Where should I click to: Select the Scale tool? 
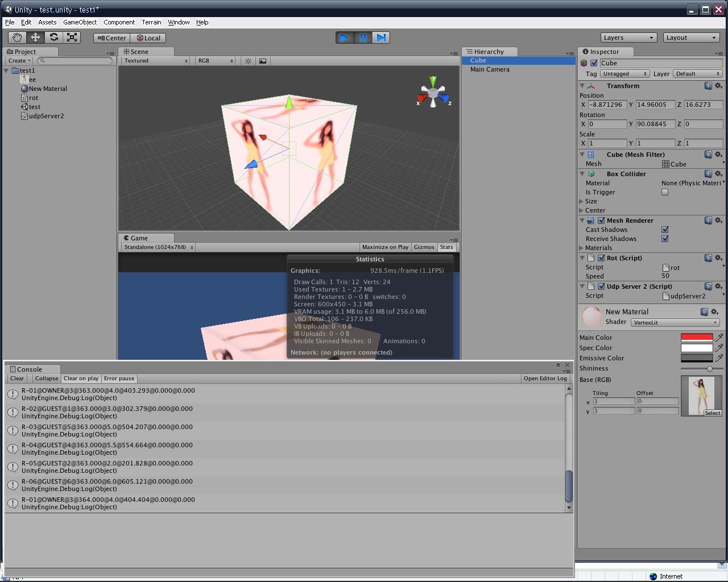[72, 38]
